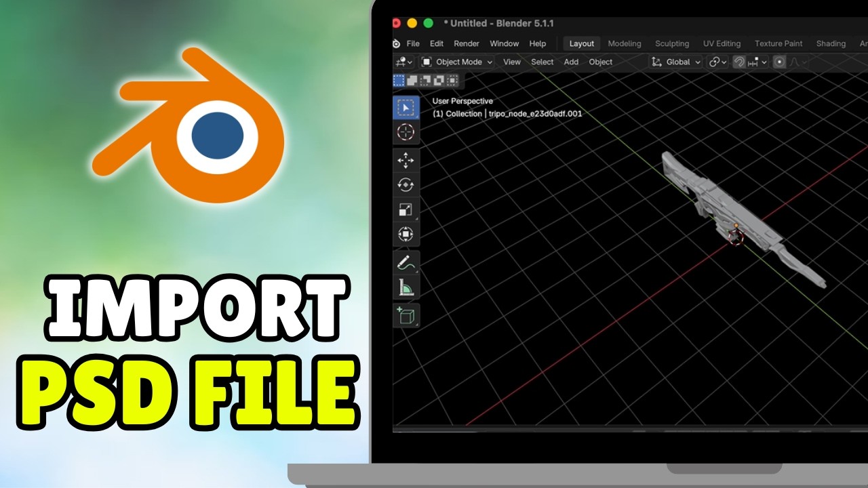Toggle Proportional Editing button

(780, 62)
